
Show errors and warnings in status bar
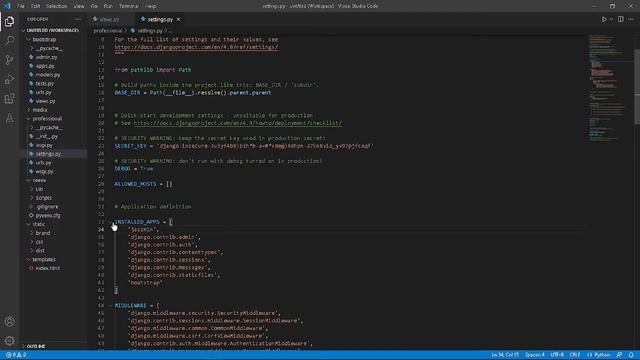[x=16, y=355]
